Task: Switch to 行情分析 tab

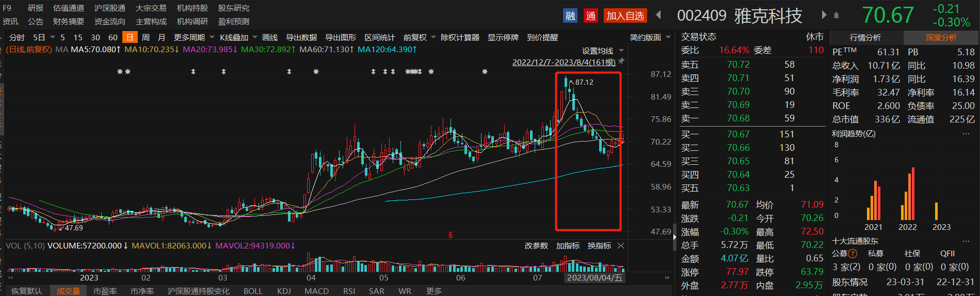Action: click(x=866, y=38)
